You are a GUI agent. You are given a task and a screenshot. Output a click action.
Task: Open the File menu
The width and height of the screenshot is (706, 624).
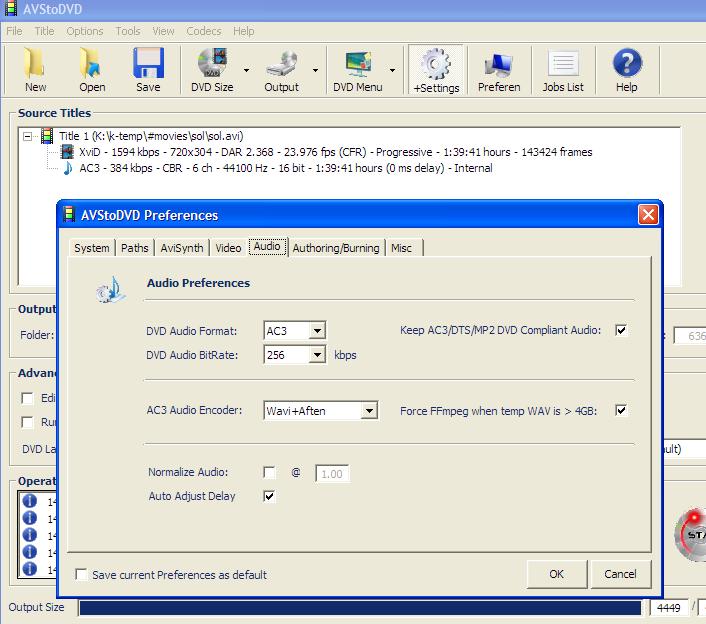[14, 31]
